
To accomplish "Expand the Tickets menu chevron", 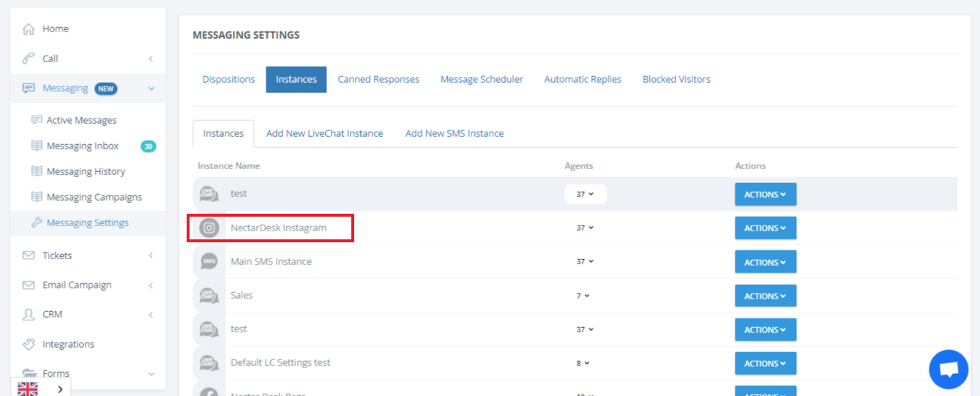I will [x=151, y=255].
